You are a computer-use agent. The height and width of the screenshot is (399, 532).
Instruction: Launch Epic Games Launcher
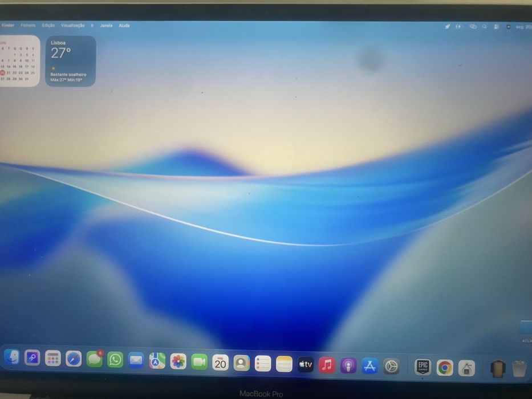[x=423, y=367]
